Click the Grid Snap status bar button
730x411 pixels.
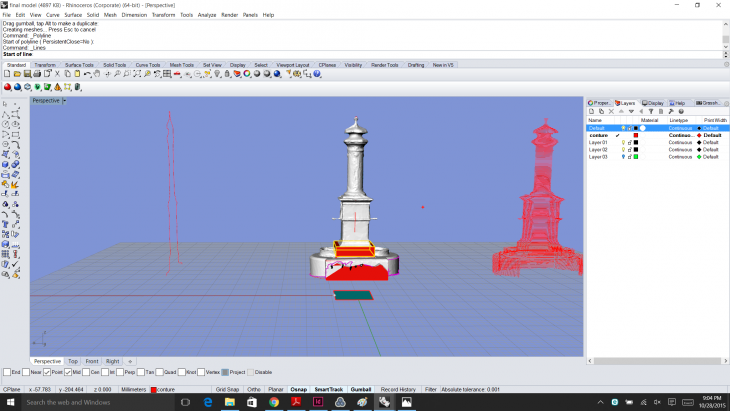[227, 389]
